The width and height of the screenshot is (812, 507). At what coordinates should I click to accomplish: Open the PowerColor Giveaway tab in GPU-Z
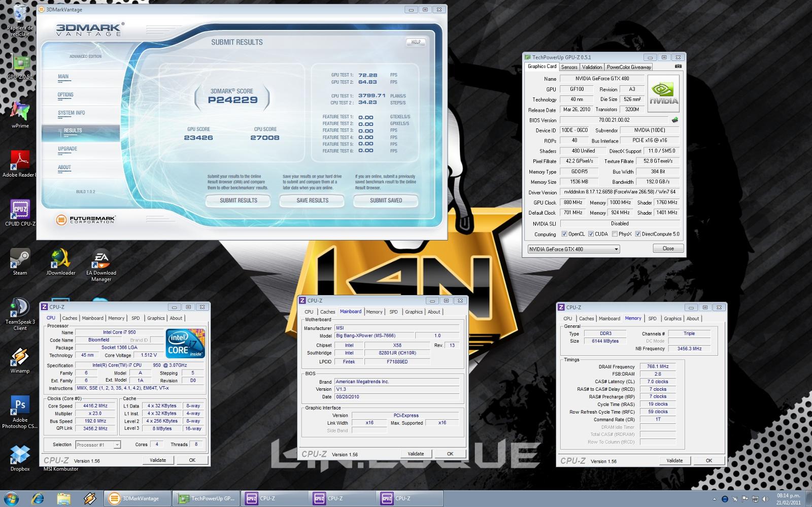coord(629,67)
